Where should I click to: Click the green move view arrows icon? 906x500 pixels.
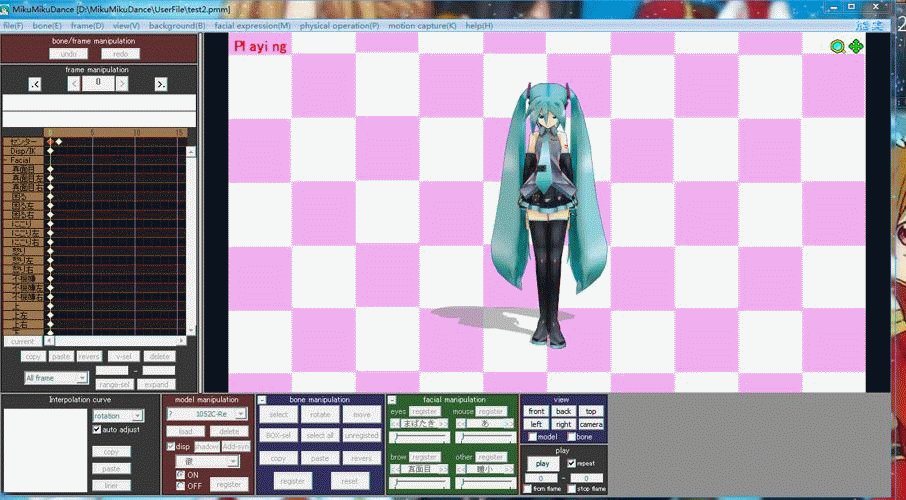pos(856,47)
